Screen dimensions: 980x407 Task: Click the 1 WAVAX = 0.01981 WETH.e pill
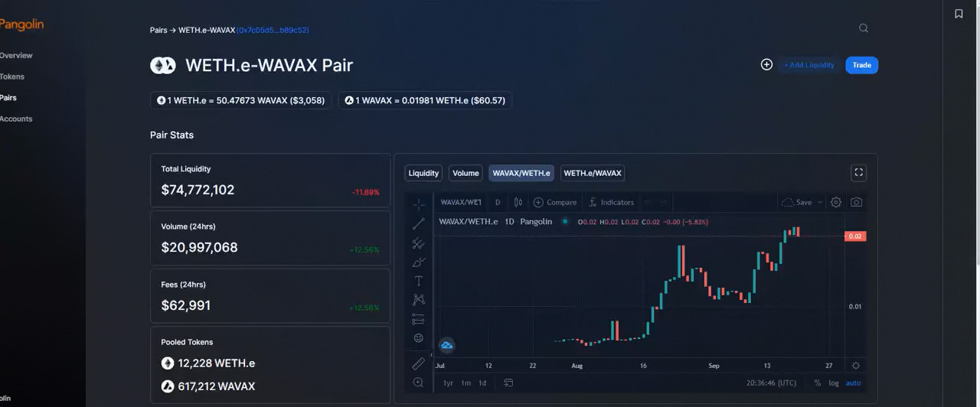click(x=425, y=100)
